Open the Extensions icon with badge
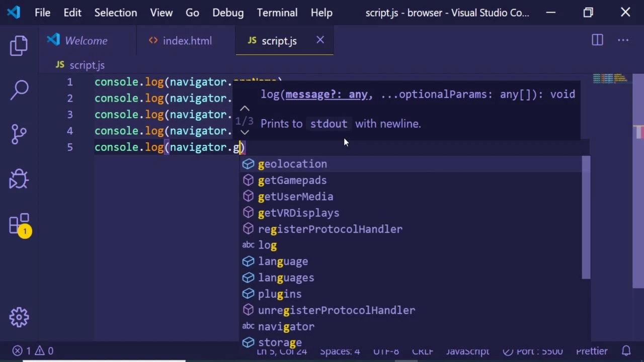 [19, 224]
